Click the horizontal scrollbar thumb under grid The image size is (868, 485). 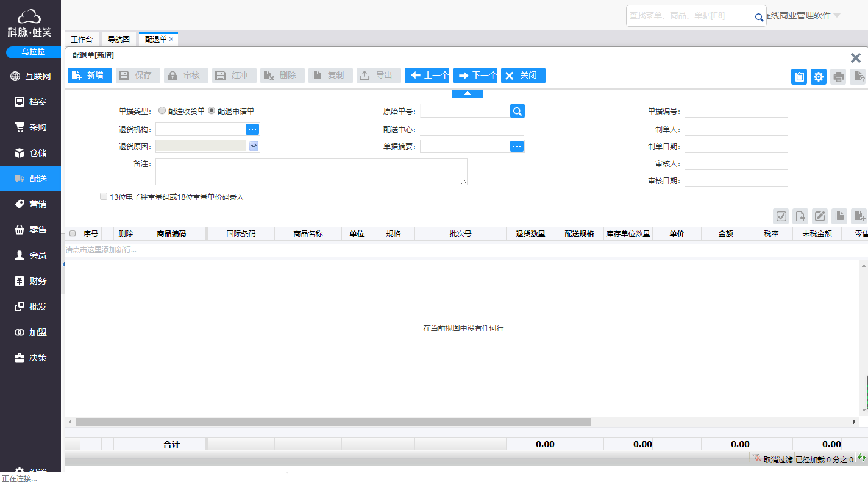(333, 422)
